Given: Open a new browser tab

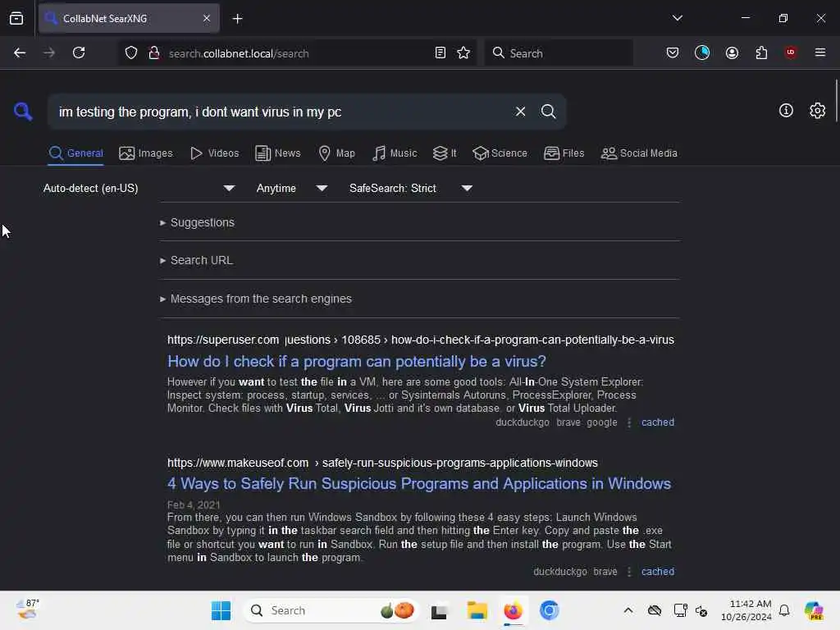Looking at the screenshot, I should [237, 19].
